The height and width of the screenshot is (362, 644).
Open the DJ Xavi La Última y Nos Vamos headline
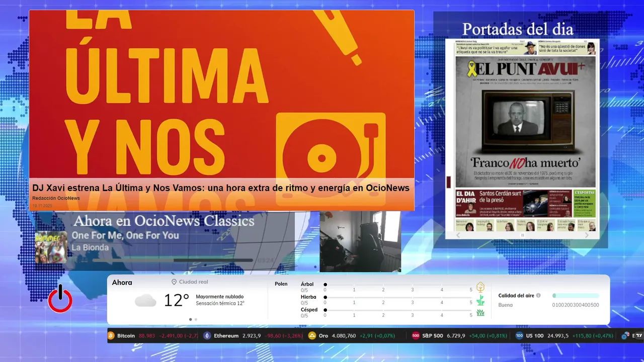221,188
